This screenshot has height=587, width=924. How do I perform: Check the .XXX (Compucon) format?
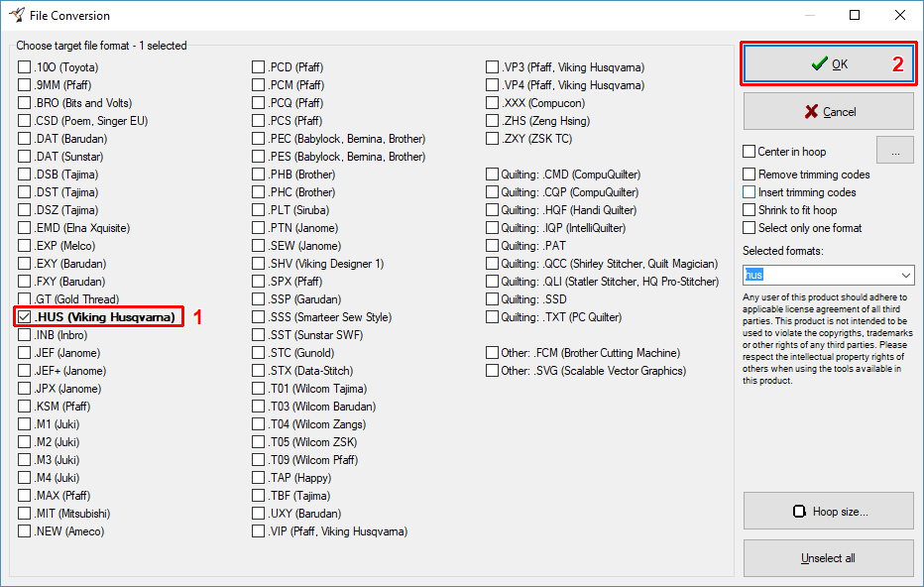pyautogui.click(x=492, y=102)
